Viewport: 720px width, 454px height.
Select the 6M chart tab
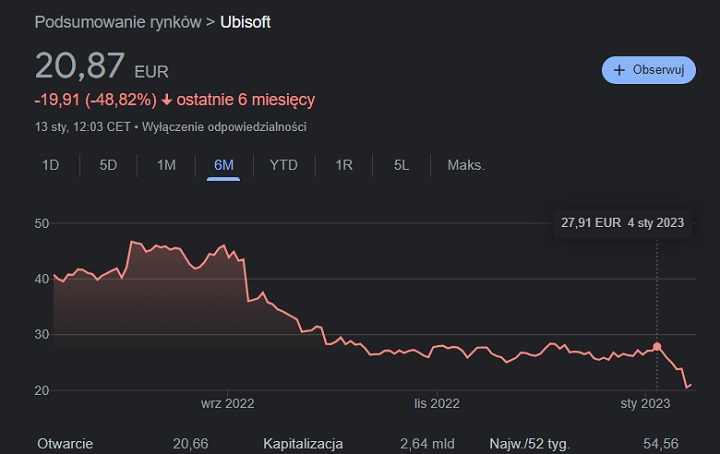[x=224, y=165]
